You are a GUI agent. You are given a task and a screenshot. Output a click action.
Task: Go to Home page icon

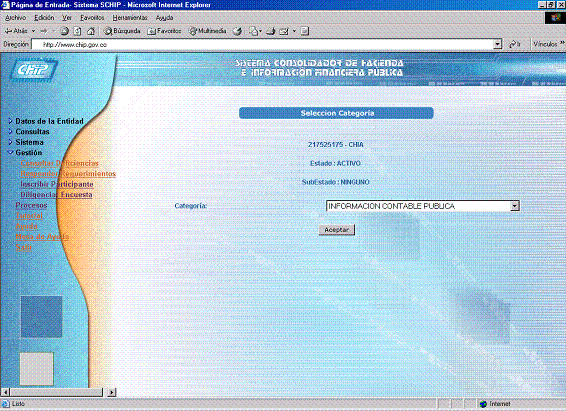coord(91,31)
